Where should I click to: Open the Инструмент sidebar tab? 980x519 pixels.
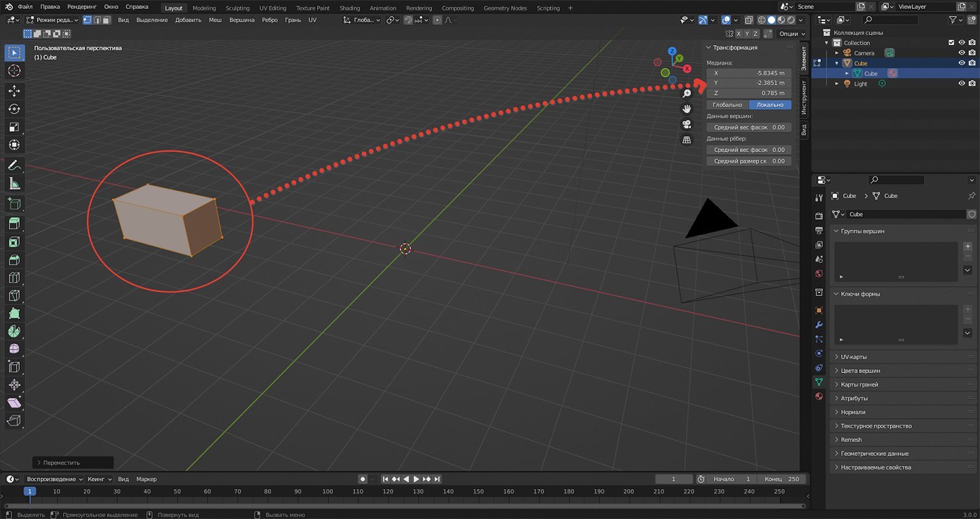(804, 97)
